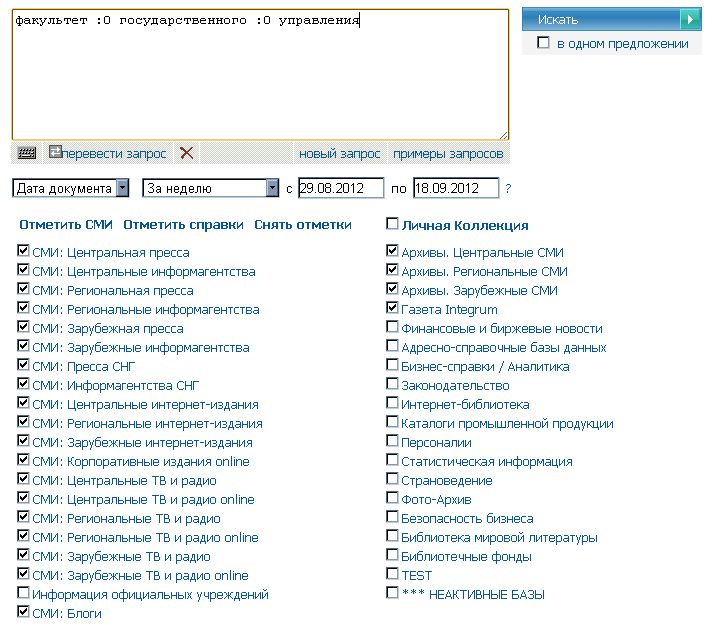
Task: Open the virtual keyboard icon
Action: pos(27,153)
